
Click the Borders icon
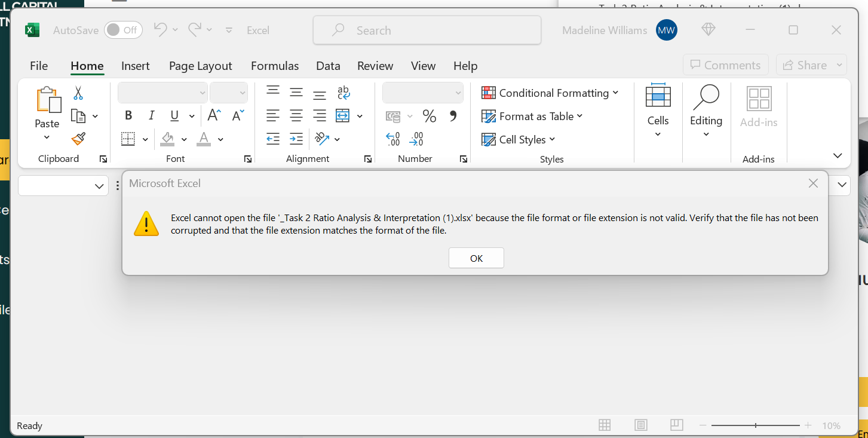point(128,139)
